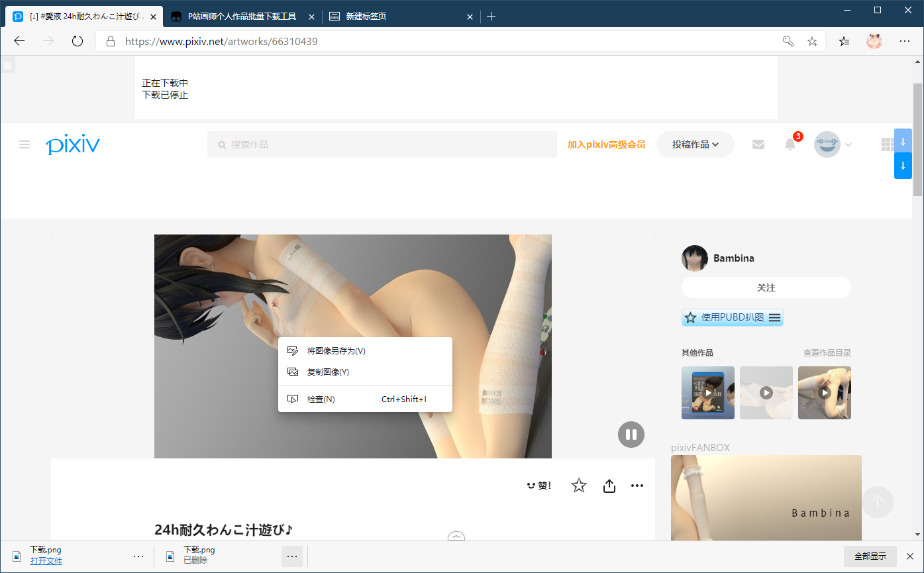Bookmark the artwork with the star icon

coord(578,486)
